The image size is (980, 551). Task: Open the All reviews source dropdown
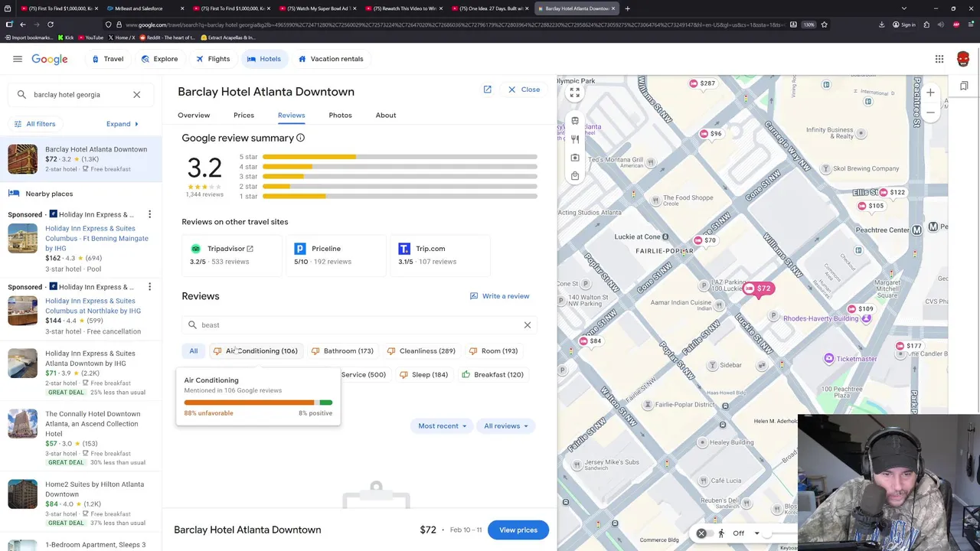506,425
